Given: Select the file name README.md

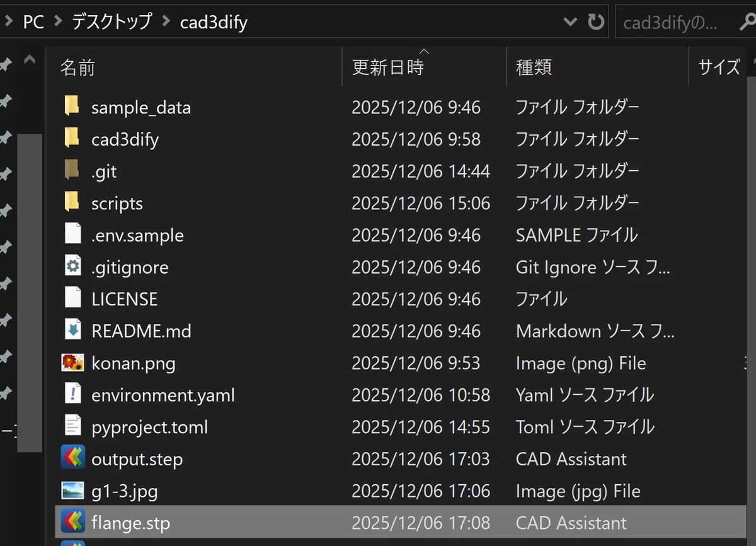Looking at the screenshot, I should [x=141, y=331].
